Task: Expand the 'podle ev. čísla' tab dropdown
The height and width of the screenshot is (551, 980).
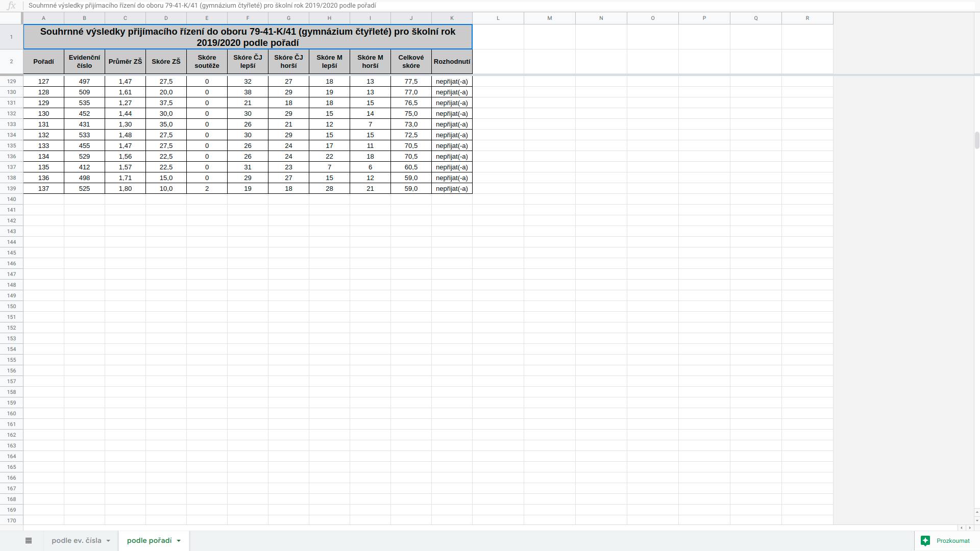Action: [108, 541]
